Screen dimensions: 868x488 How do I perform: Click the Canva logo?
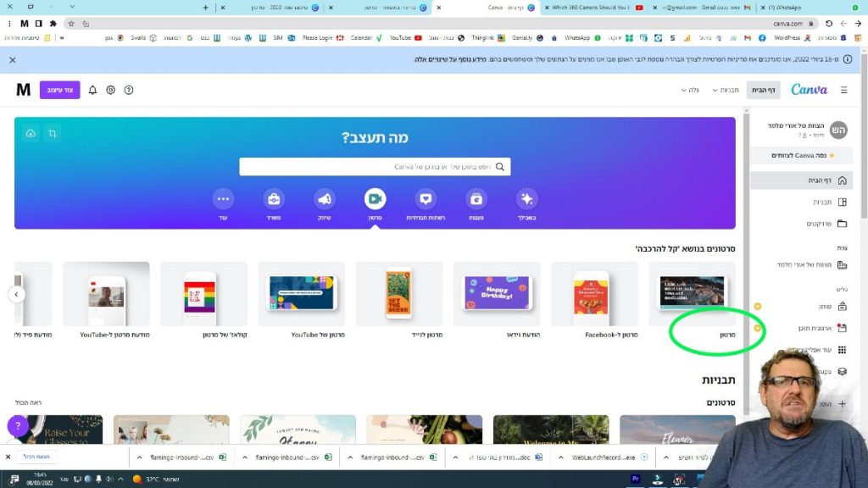(x=809, y=90)
